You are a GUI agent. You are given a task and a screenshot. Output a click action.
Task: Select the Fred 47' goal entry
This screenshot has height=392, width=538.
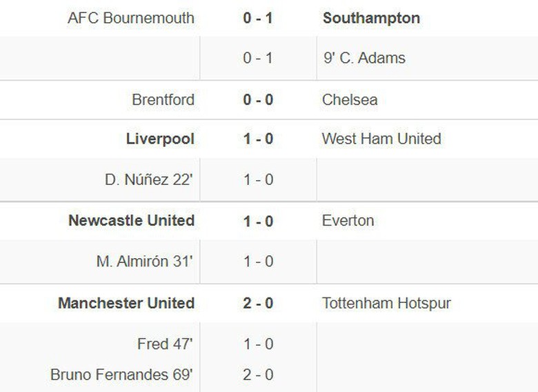pyautogui.click(x=166, y=344)
